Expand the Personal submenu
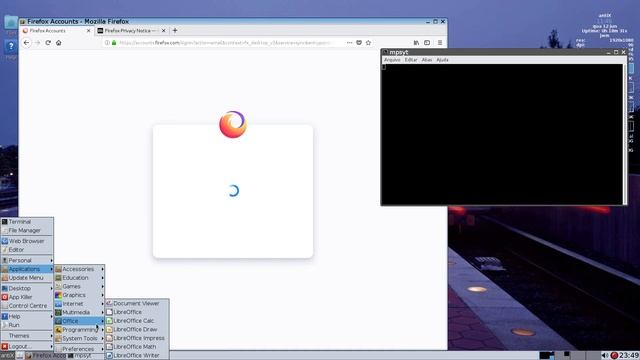 tap(27, 260)
